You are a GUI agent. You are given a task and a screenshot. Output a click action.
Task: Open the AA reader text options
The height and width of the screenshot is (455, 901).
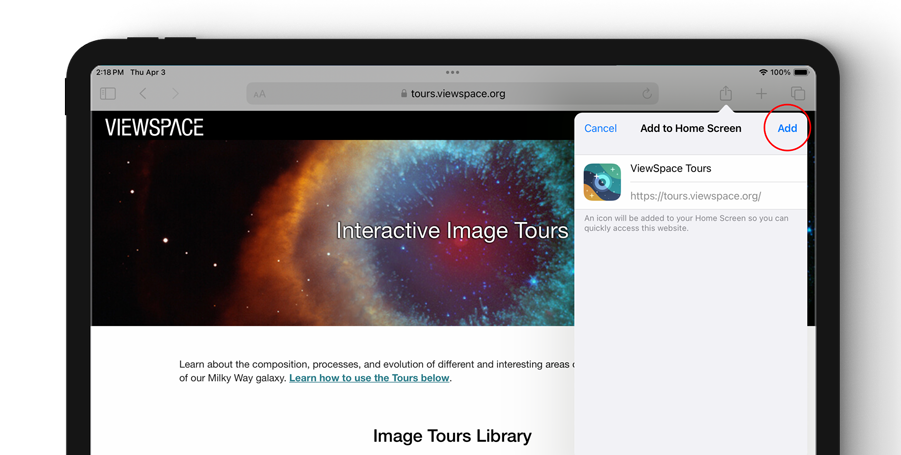tap(260, 94)
